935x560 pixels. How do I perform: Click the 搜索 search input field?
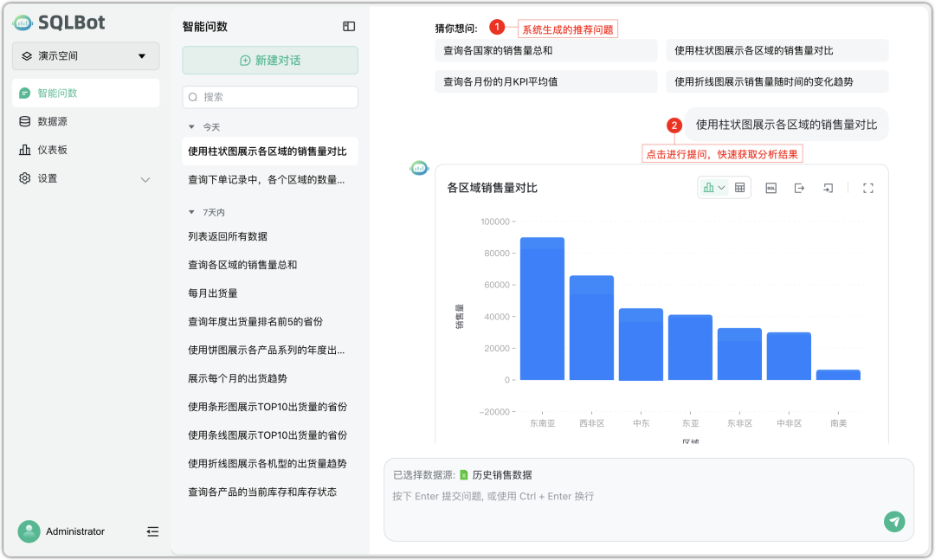(x=269, y=97)
